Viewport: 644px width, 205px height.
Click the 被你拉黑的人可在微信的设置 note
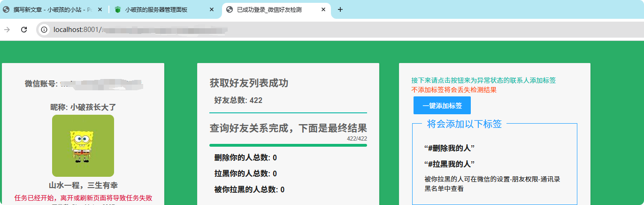coord(492,184)
